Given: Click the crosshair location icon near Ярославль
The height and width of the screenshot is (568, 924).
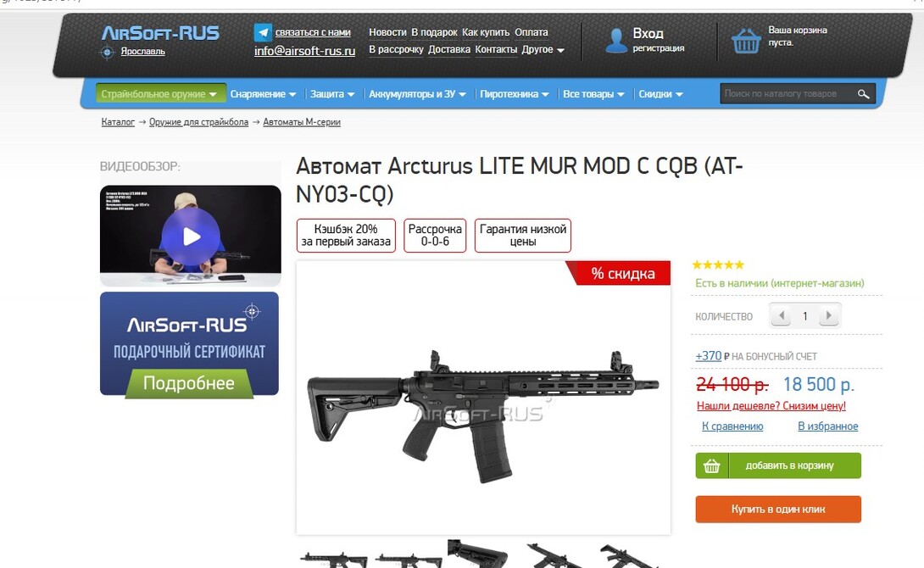Looking at the screenshot, I should tap(107, 53).
